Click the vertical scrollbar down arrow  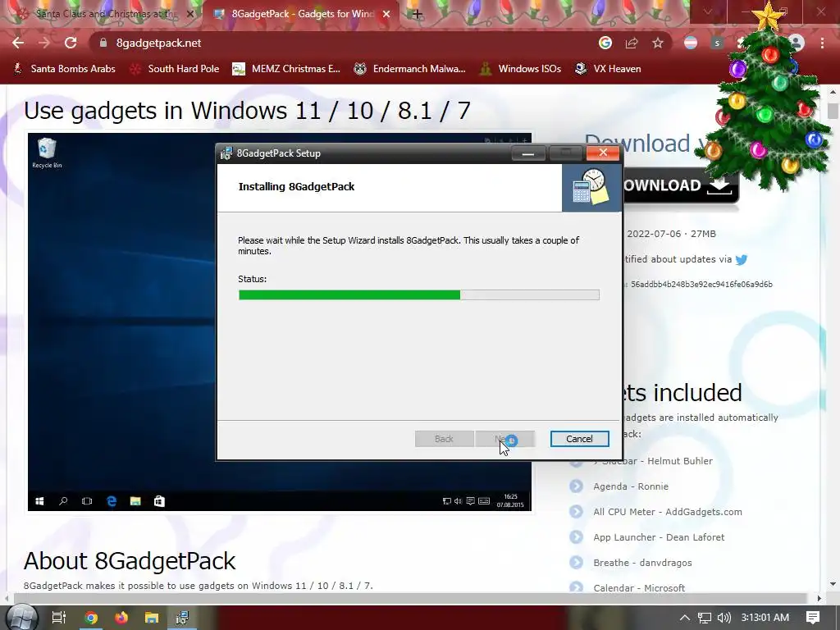(833, 584)
